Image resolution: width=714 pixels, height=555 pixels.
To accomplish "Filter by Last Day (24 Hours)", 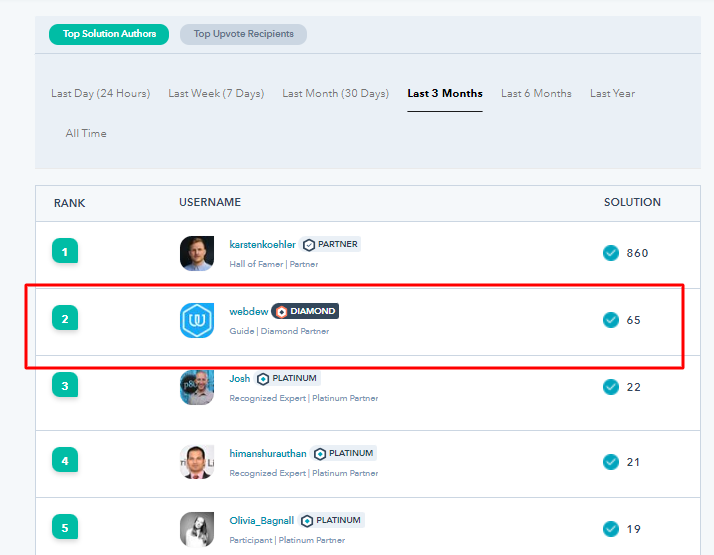I will pos(100,93).
